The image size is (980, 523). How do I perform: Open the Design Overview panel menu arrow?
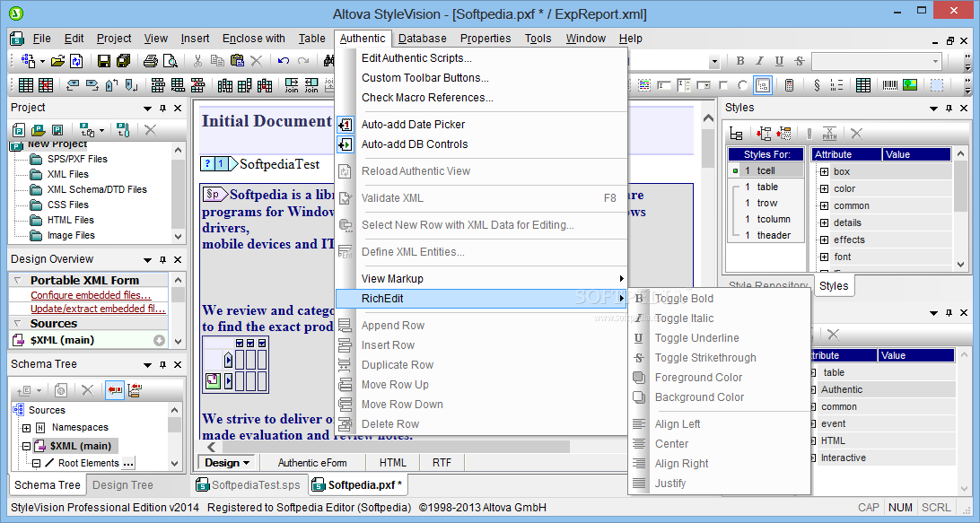coord(147,260)
